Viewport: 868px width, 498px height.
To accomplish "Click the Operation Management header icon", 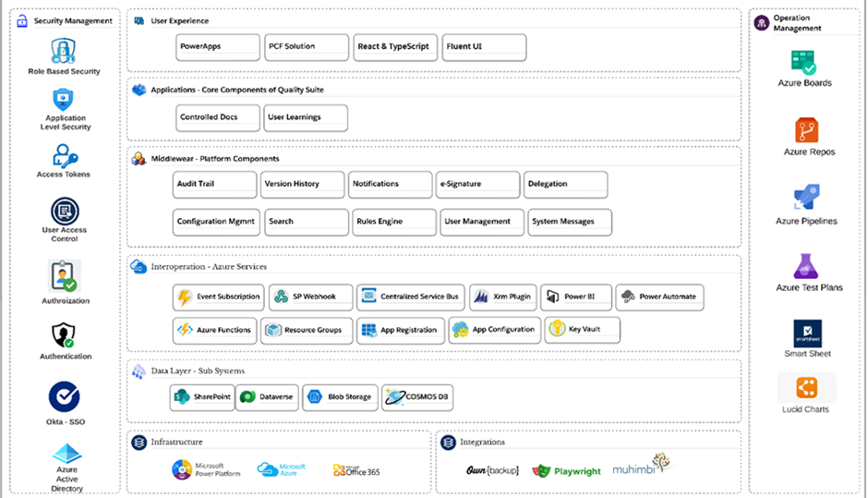I will pos(762,23).
